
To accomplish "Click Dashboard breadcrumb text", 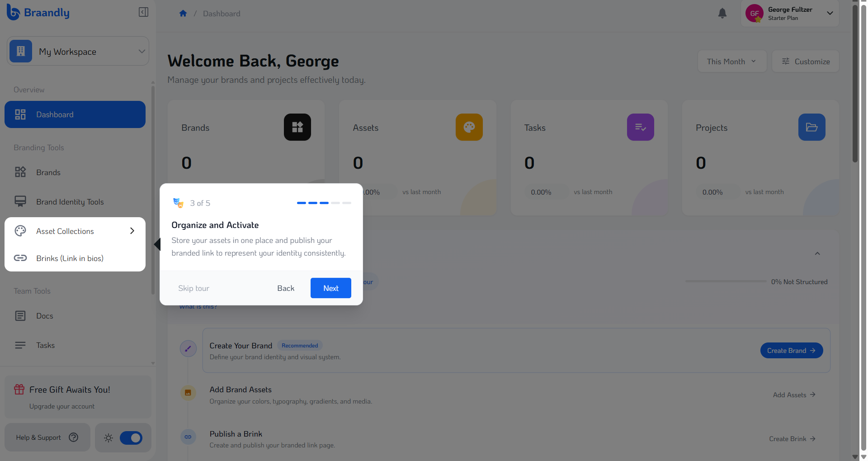I will pyautogui.click(x=222, y=14).
